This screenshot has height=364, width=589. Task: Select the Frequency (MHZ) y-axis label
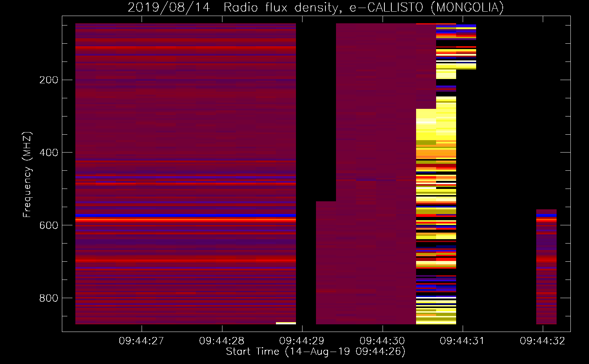[x=27, y=175]
